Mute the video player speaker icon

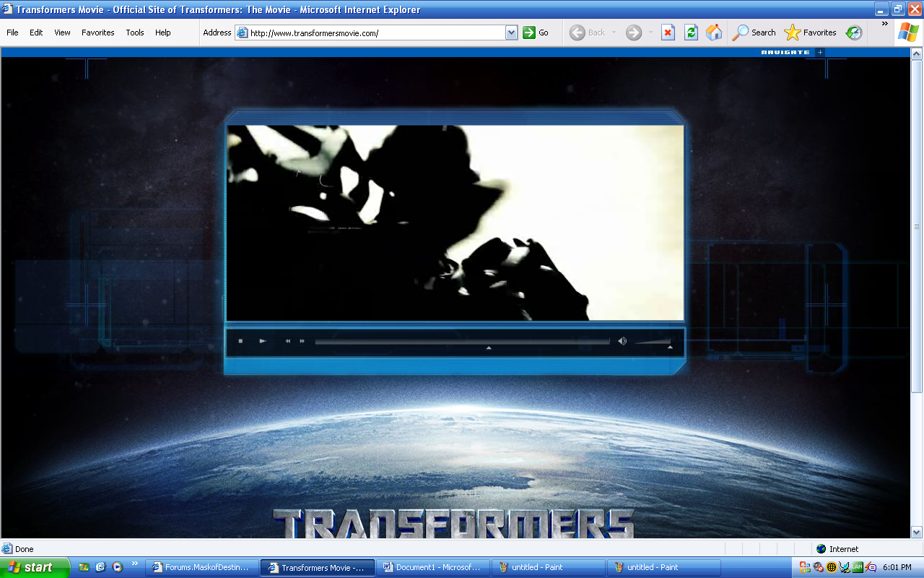[x=622, y=341]
